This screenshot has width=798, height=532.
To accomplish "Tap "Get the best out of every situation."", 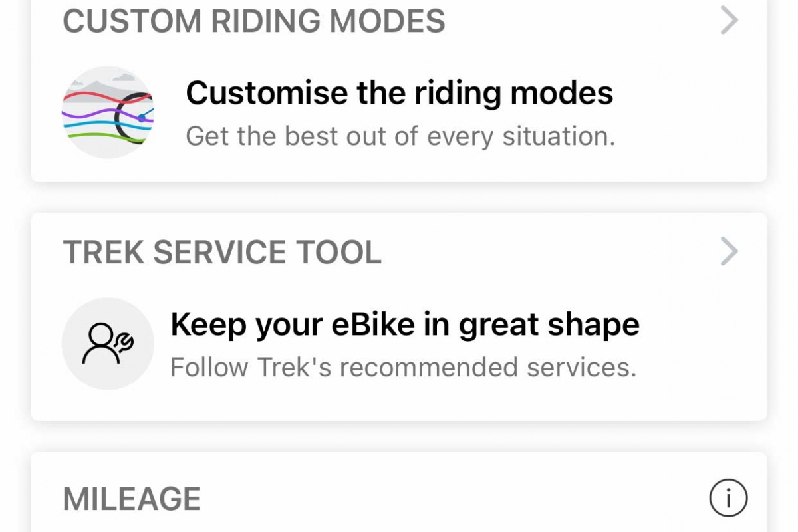I will pyautogui.click(x=400, y=136).
